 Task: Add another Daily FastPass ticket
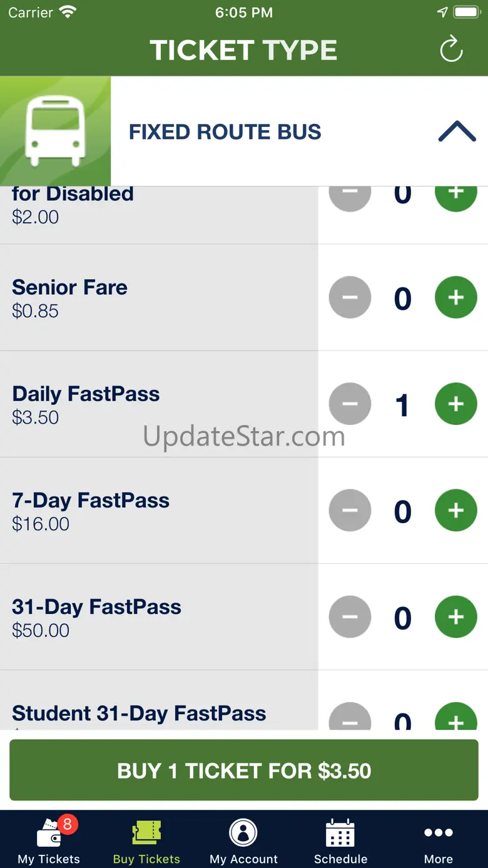tap(455, 404)
